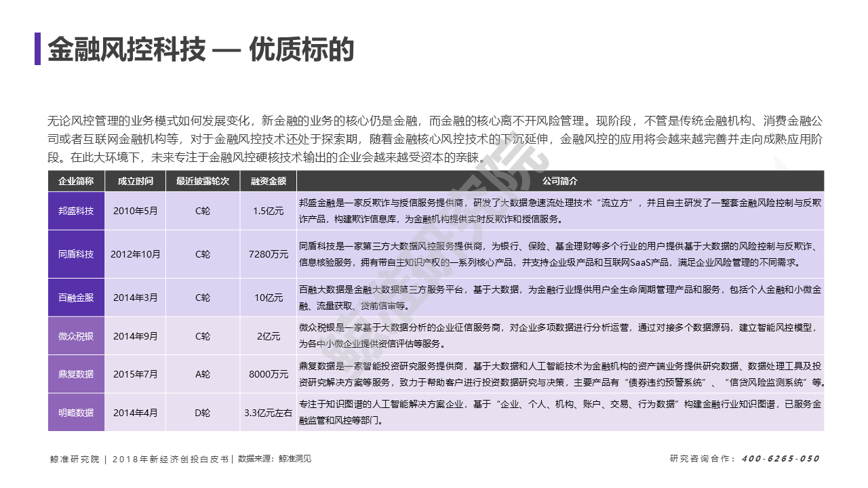868x488 pixels.
Task: Select the "成立时间" column header
Action: click(x=135, y=181)
